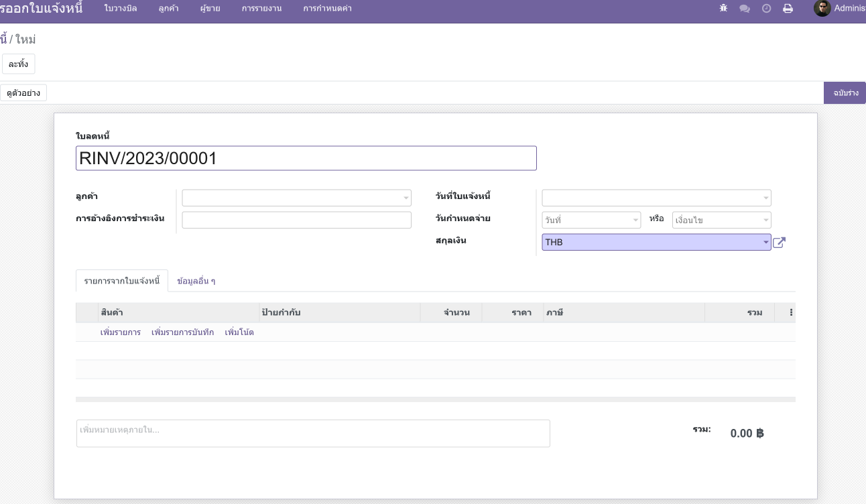Image resolution: width=866 pixels, height=504 pixels.
Task: Click the เพิ่มโน้ต add note link
Action: tap(239, 332)
